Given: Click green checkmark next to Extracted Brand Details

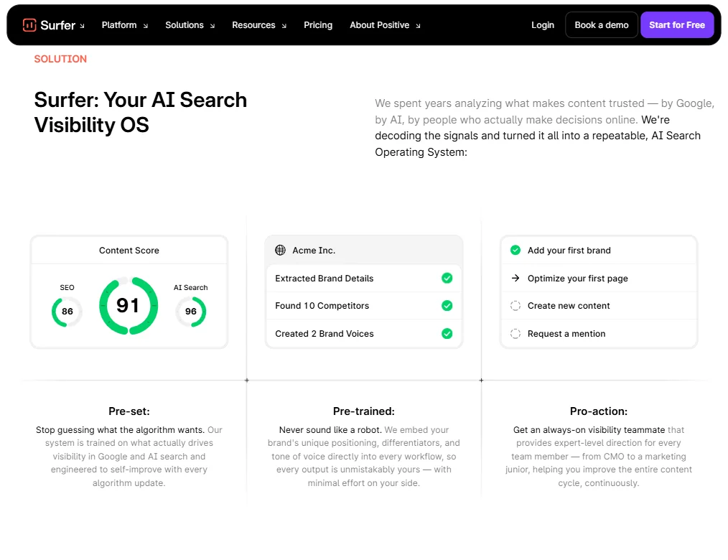Looking at the screenshot, I should (x=447, y=278).
